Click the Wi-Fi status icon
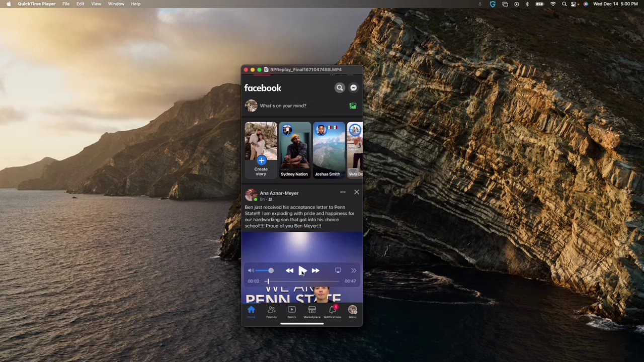 [x=553, y=4]
